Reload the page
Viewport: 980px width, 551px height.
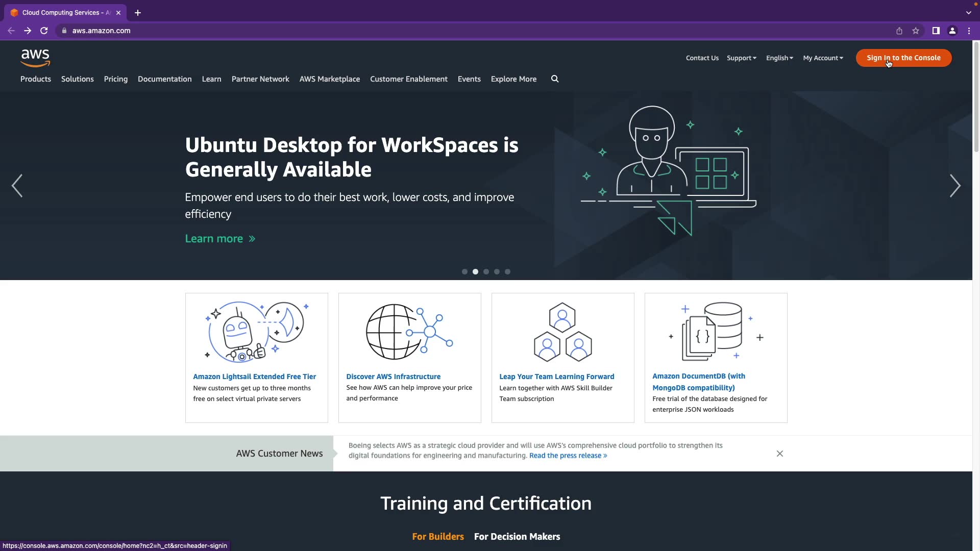[x=44, y=31]
